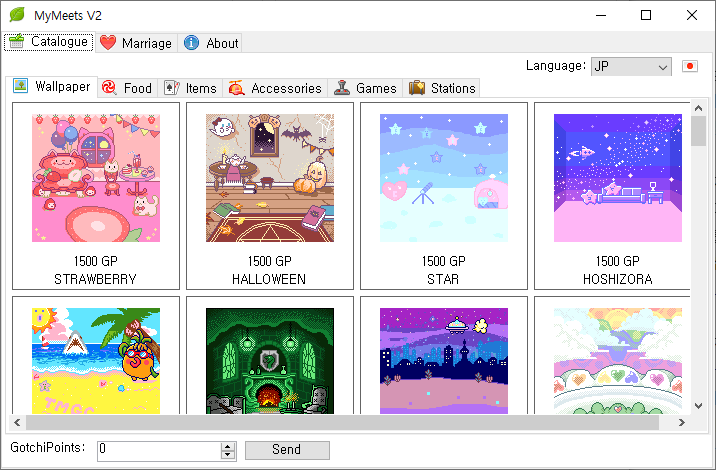Select the HALLOWEEN wallpaper thumbnail

(270, 178)
